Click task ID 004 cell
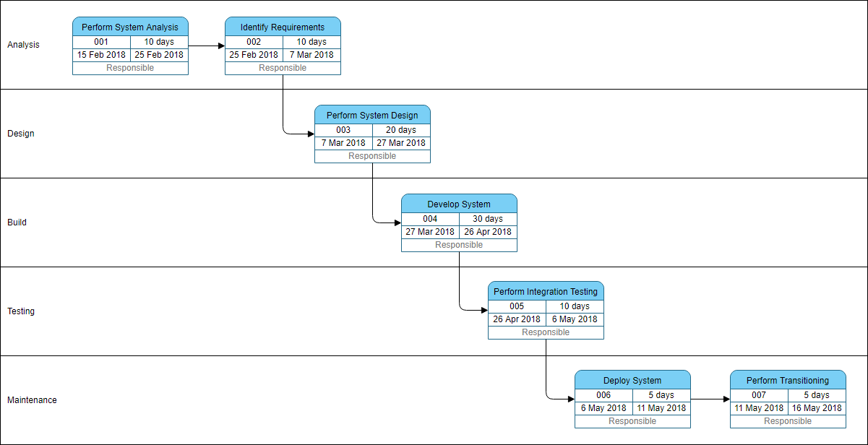The image size is (868, 445). 430,219
